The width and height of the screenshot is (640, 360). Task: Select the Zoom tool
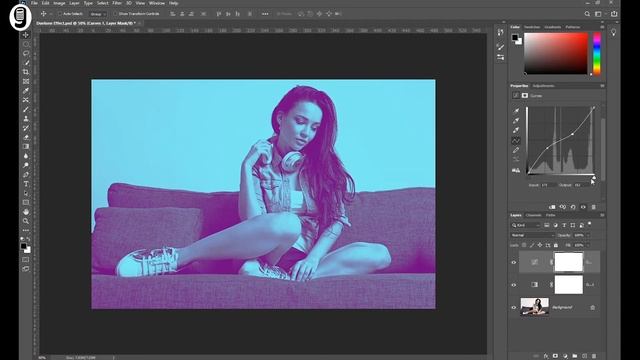(26, 221)
